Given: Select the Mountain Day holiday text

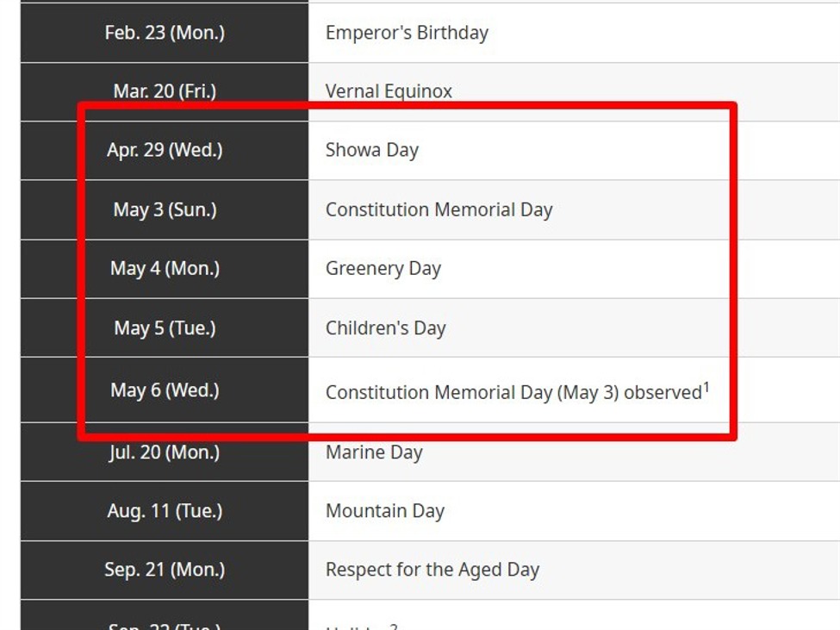Looking at the screenshot, I should 384,510.
